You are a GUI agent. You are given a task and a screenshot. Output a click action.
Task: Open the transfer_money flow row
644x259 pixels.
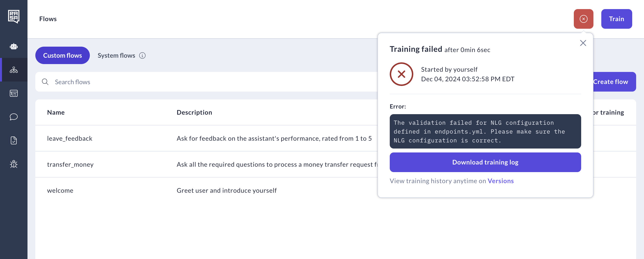pyautogui.click(x=70, y=164)
